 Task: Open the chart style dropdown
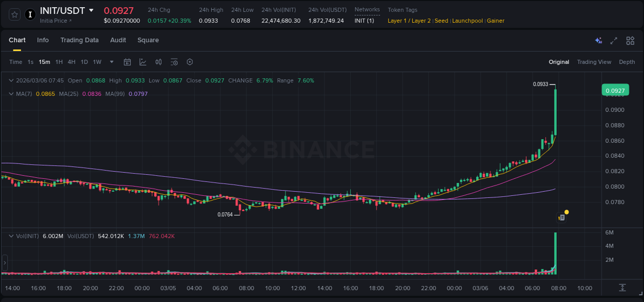(x=142, y=61)
